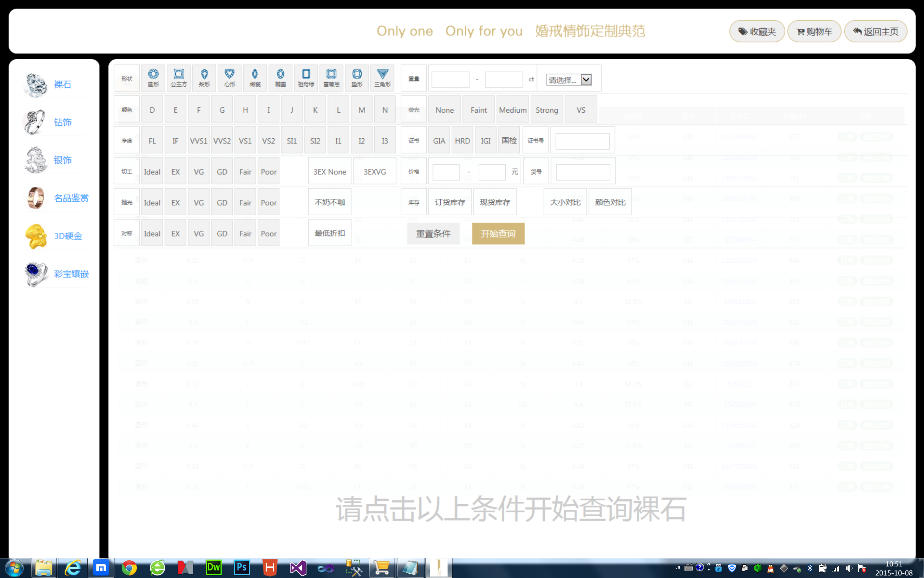This screenshot has width=924, height=578.
Task: Click 重置条件 to reset filters
Action: [x=433, y=234]
